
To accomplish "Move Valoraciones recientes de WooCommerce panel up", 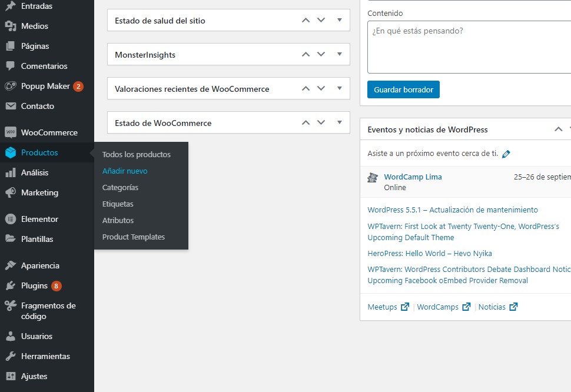I will (x=306, y=88).
